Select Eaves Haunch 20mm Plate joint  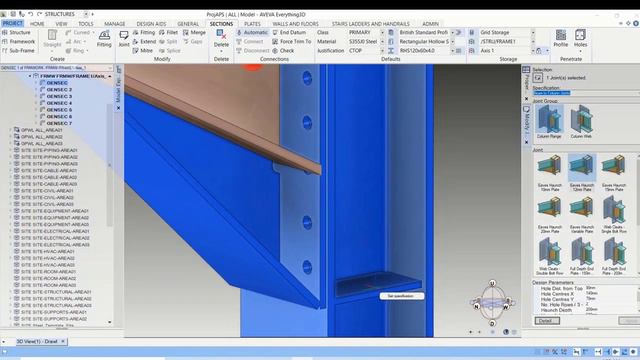[x=549, y=215]
